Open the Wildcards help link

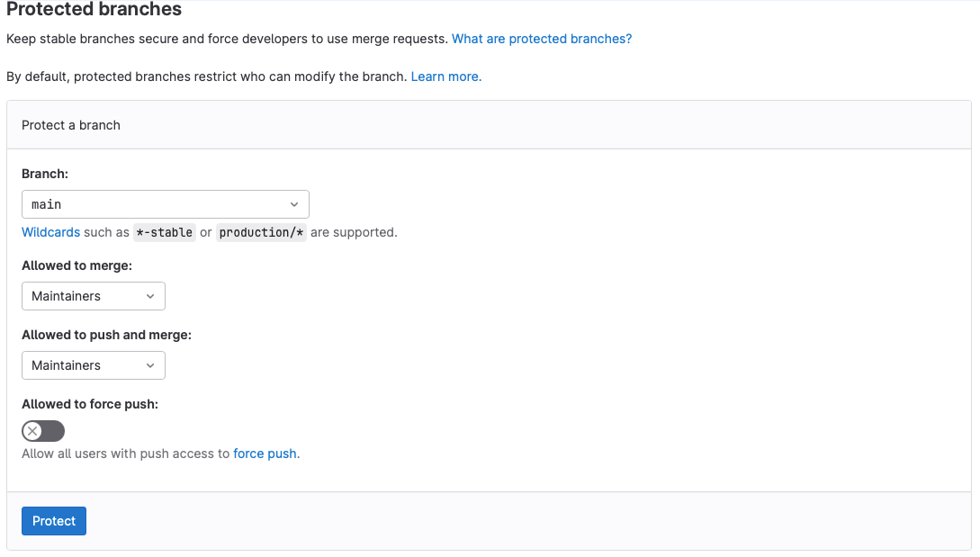pyautogui.click(x=50, y=232)
